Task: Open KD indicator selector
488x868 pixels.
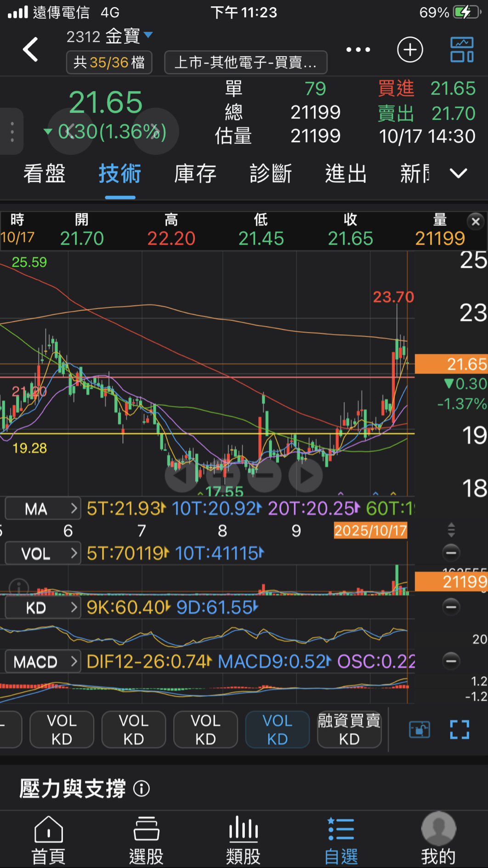Action: click(x=43, y=607)
